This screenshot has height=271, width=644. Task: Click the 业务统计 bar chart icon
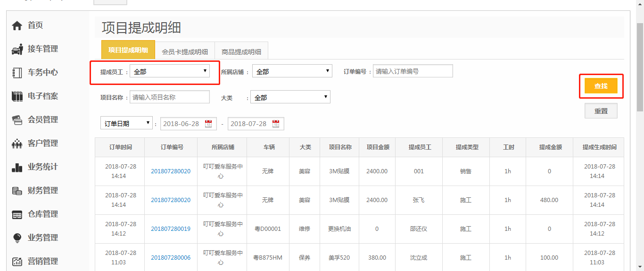[x=17, y=167]
